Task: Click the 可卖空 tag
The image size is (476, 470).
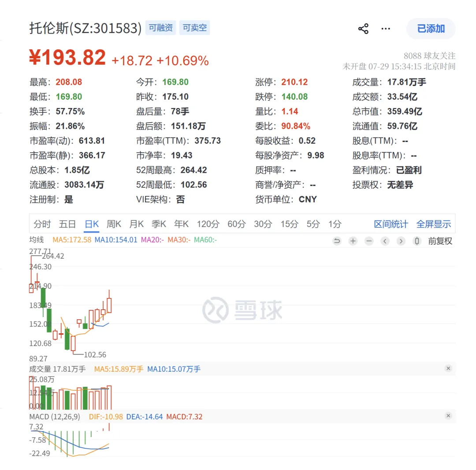Action: (195, 28)
